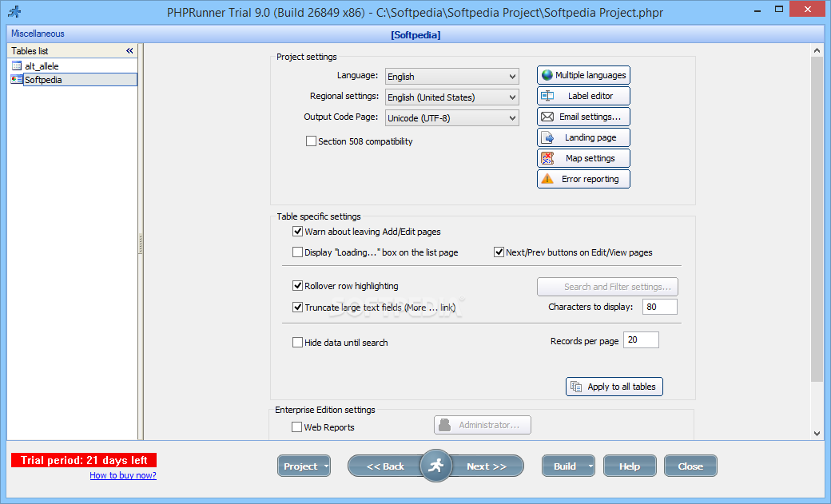Open Error reporting settings
This screenshot has height=504, width=831.
(583, 179)
